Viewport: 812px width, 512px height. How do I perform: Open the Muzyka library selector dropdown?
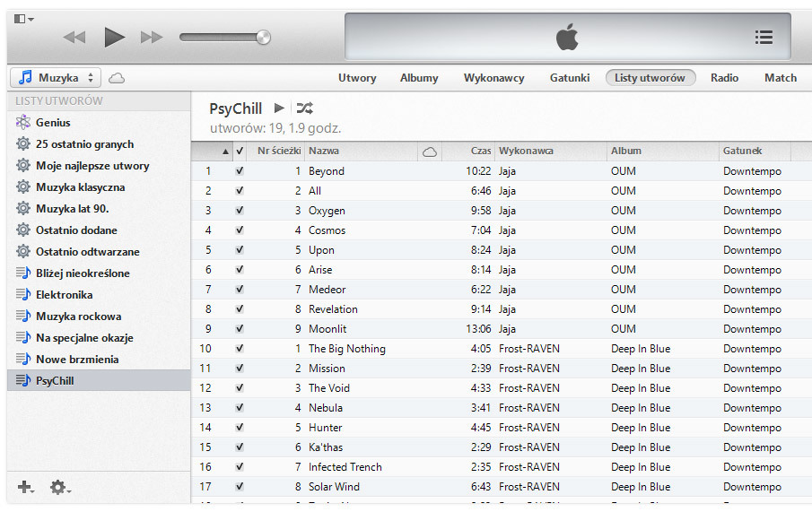pyautogui.click(x=56, y=78)
